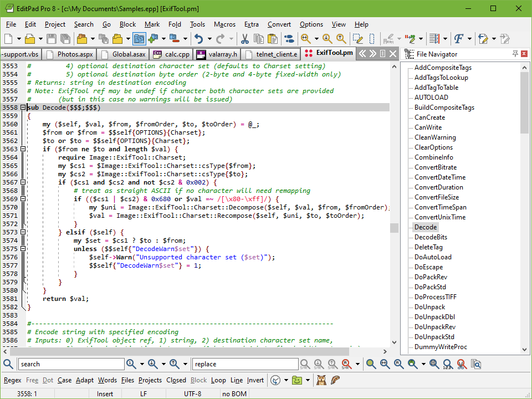Toggle the Invert search option

coord(255,380)
